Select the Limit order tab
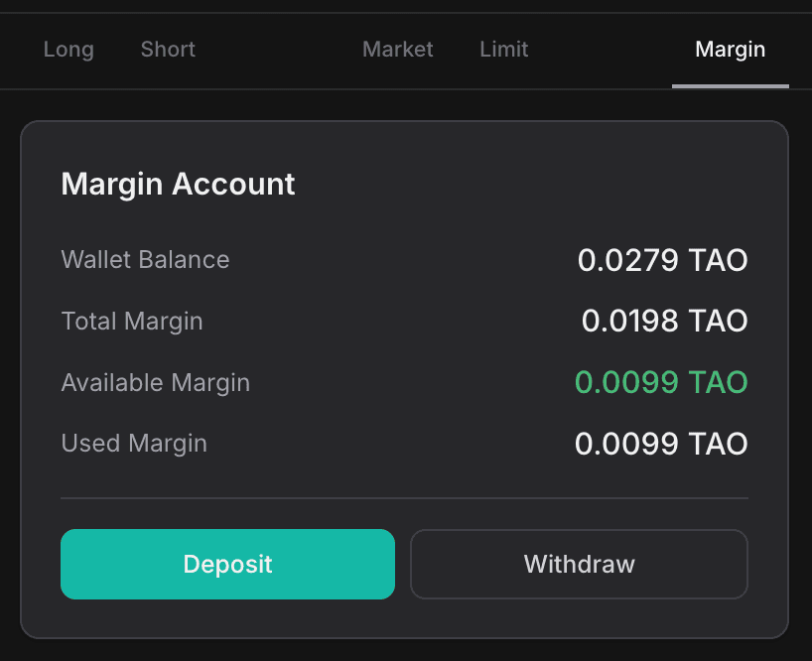The image size is (812, 661). coord(503,50)
